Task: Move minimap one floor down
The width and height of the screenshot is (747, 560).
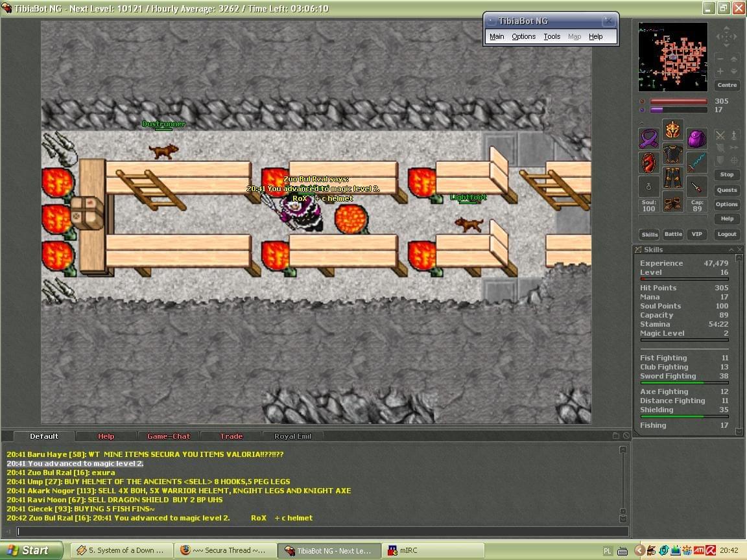Action: coord(733,71)
